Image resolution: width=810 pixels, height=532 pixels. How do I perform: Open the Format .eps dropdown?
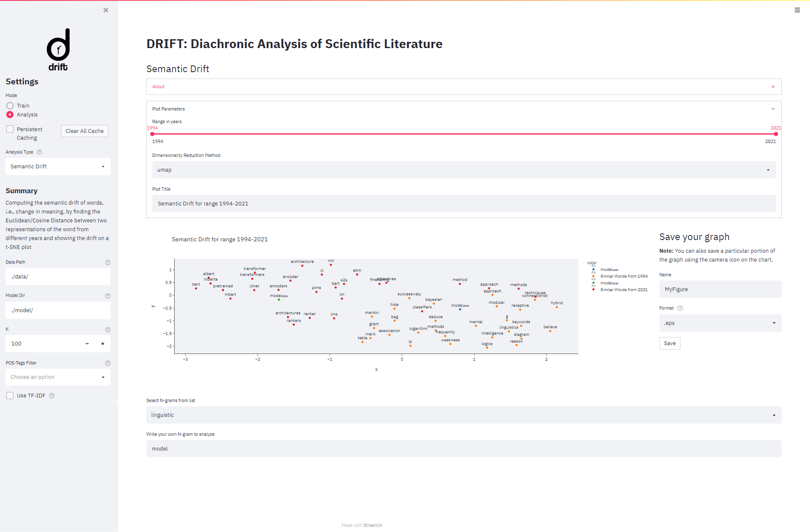[x=720, y=323]
